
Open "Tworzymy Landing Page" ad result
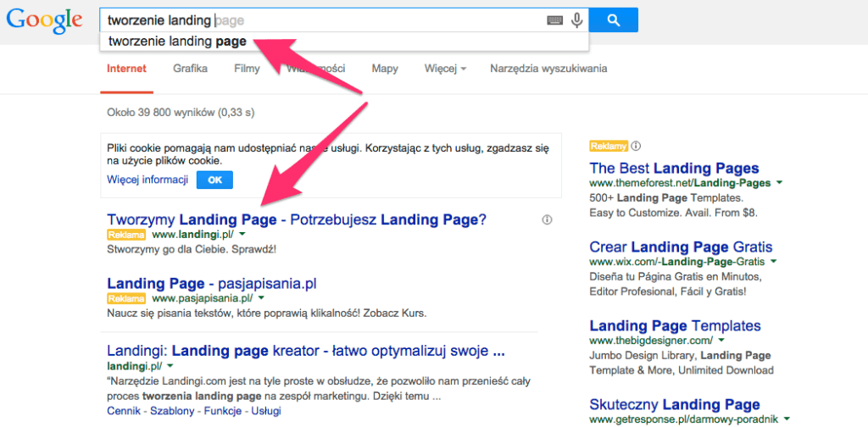tap(296, 220)
